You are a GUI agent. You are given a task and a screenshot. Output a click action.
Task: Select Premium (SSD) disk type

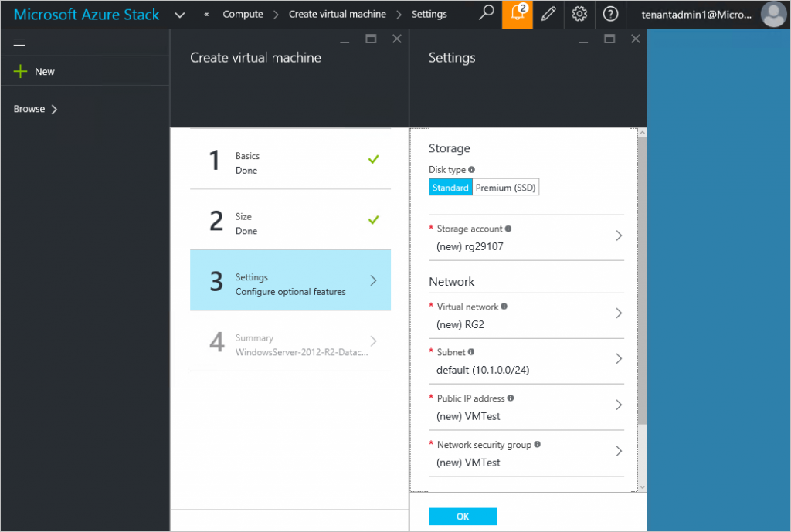[505, 187]
